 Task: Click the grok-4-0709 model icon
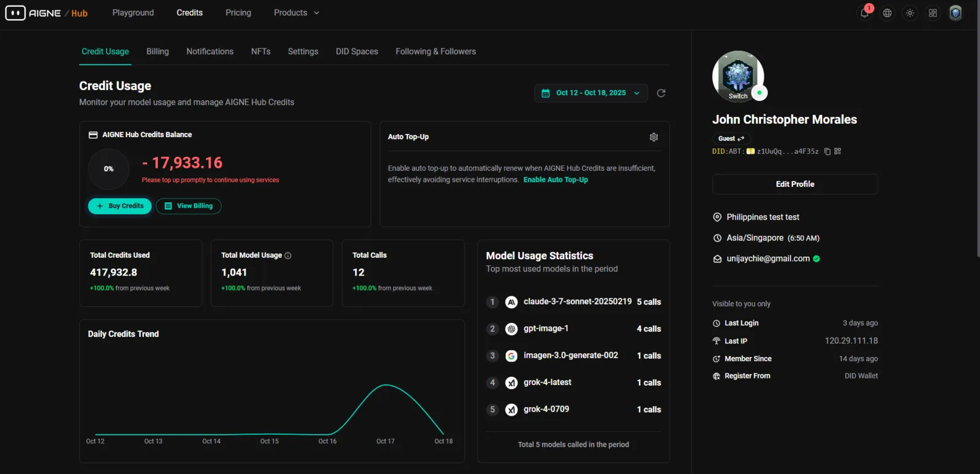tap(511, 410)
